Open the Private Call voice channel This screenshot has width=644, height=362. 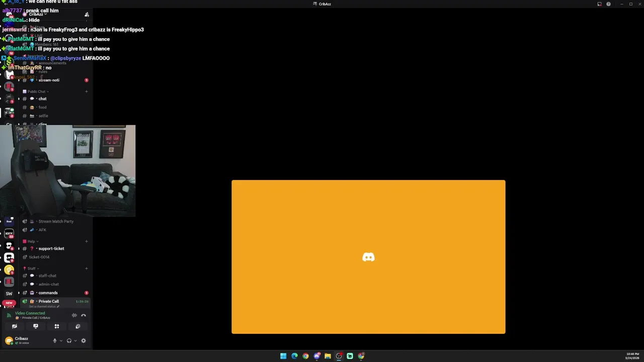(x=55, y=301)
